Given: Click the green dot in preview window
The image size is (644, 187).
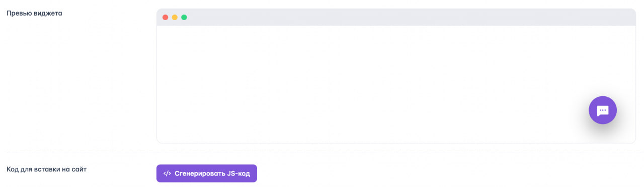Looking at the screenshot, I should 184,17.
